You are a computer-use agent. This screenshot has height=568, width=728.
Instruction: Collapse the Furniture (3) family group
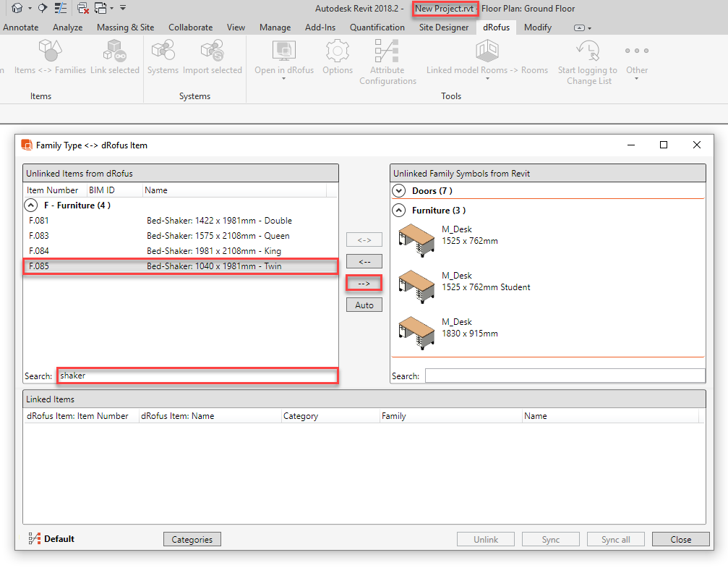coord(398,210)
